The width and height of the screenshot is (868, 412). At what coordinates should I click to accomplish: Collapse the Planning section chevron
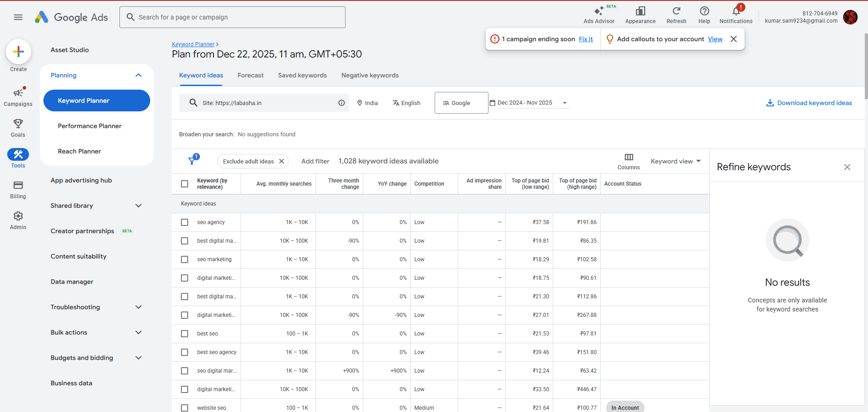tap(139, 75)
